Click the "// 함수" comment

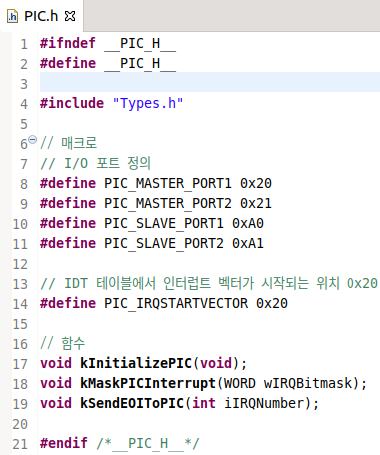[63, 343]
